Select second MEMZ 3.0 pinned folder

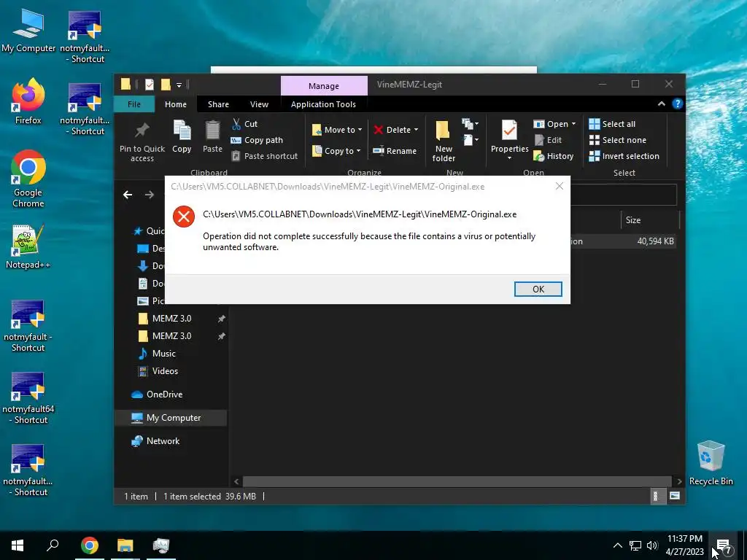coord(171,335)
